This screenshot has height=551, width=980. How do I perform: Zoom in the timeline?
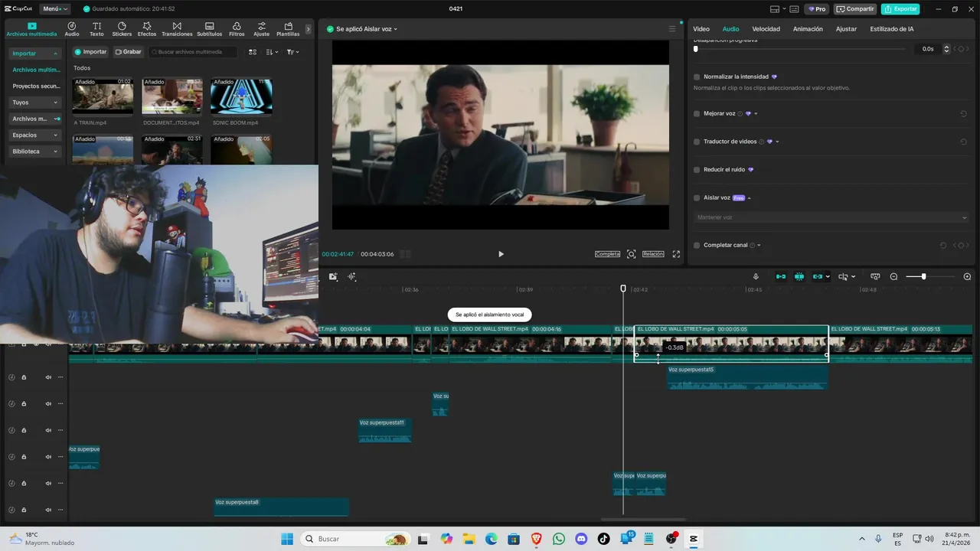pos(967,277)
